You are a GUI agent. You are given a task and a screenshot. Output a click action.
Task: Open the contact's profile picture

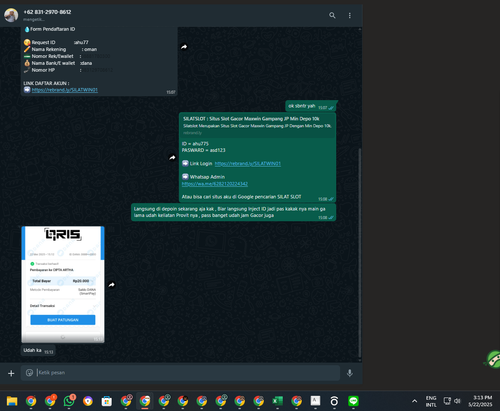click(x=11, y=15)
